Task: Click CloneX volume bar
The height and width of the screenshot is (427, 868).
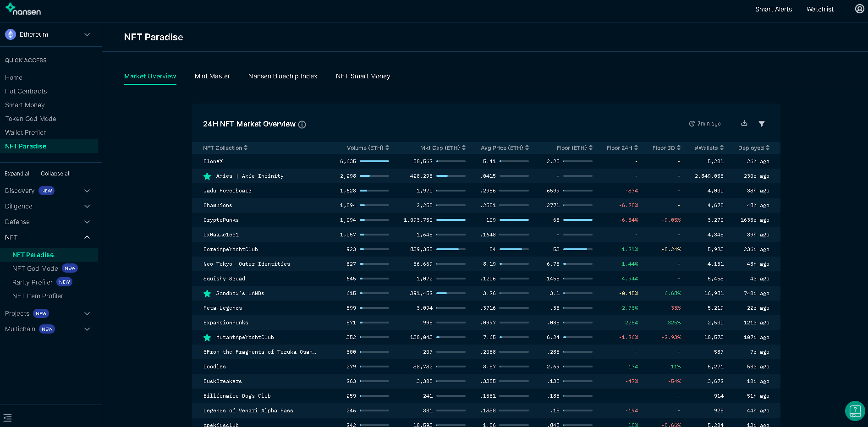Action: click(x=374, y=161)
